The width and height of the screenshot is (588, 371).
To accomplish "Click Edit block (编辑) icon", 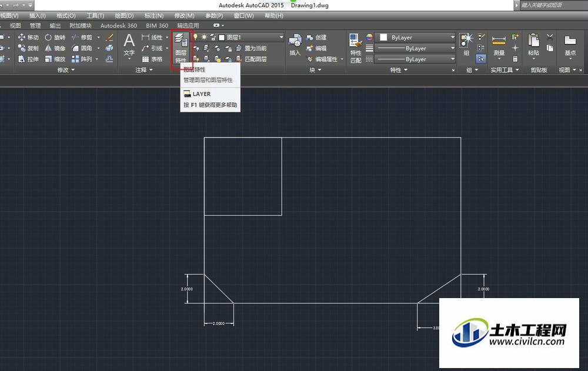I will coord(316,48).
